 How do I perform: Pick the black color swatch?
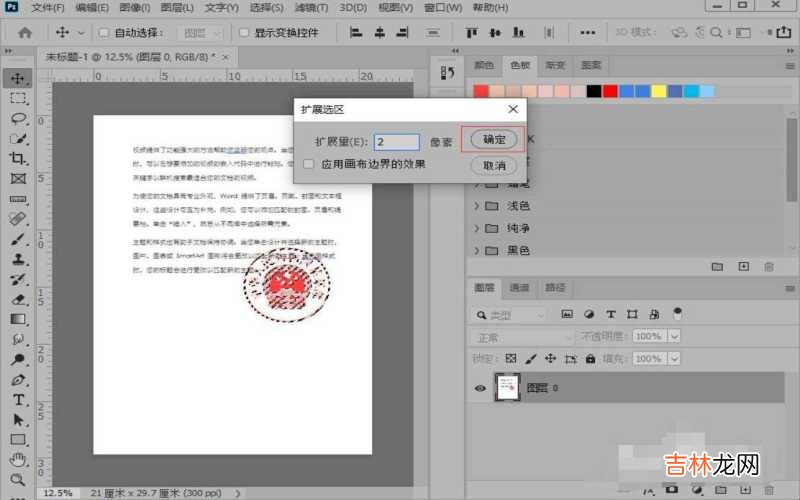pyautogui.click(x=593, y=91)
